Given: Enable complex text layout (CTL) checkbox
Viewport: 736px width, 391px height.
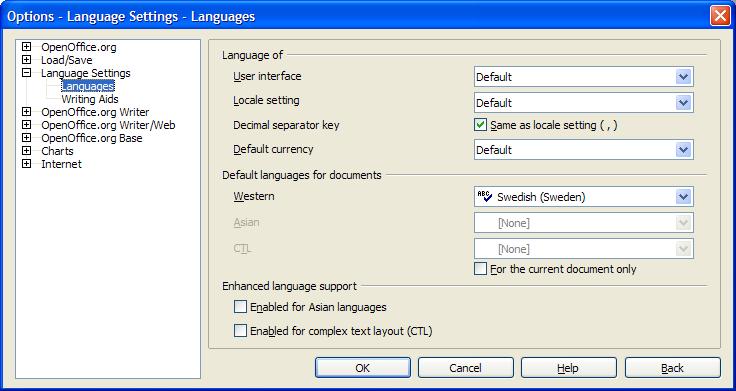Looking at the screenshot, I should (240, 331).
